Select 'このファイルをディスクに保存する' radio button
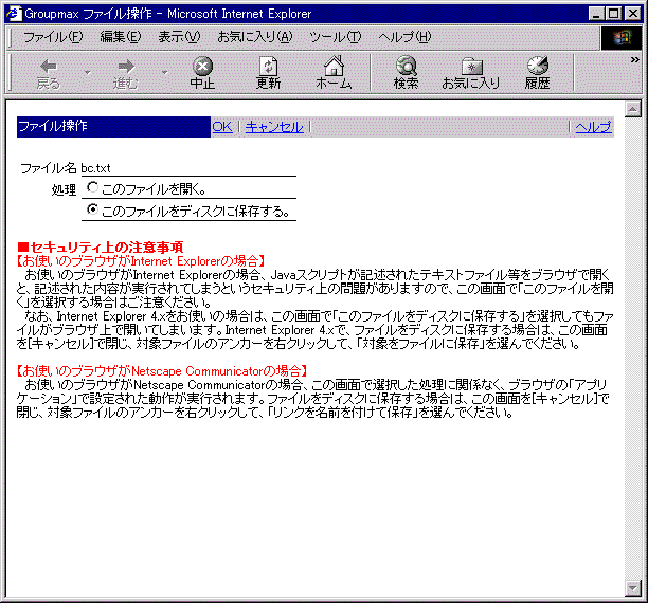 click(x=92, y=210)
